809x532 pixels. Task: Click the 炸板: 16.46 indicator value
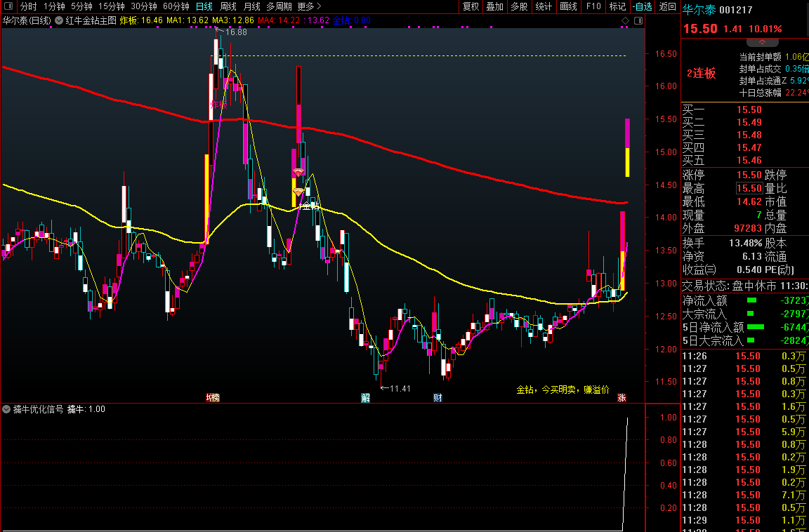pos(141,20)
